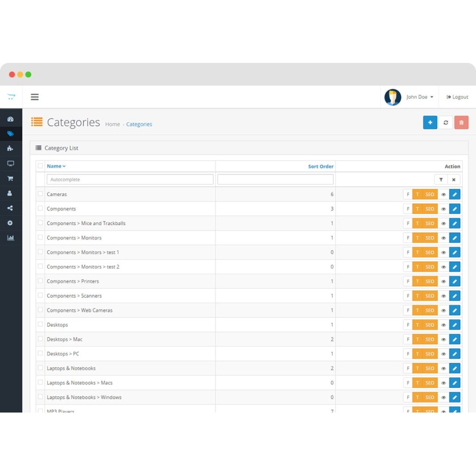The height and width of the screenshot is (476, 476).
Task: Go to Home breadcrumb
Action: [112, 124]
